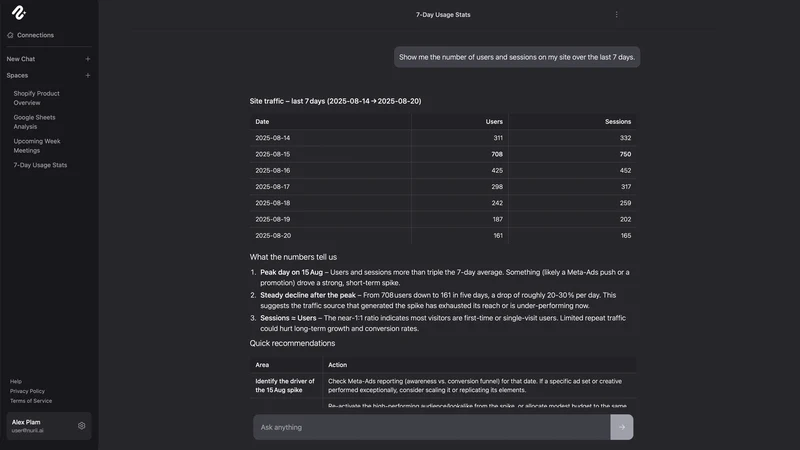The image size is (800, 450).
Task: Click the 7-Day Usage Stats page title
Action: point(443,15)
